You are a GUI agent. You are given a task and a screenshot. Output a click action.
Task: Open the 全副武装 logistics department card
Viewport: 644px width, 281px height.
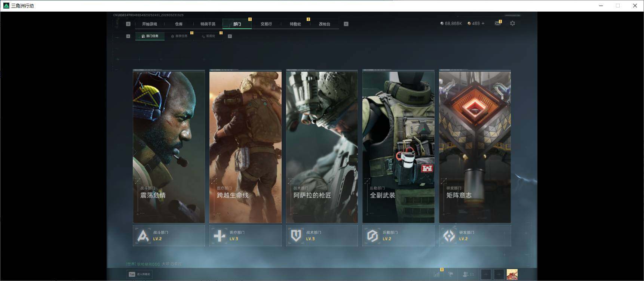pyautogui.click(x=398, y=147)
